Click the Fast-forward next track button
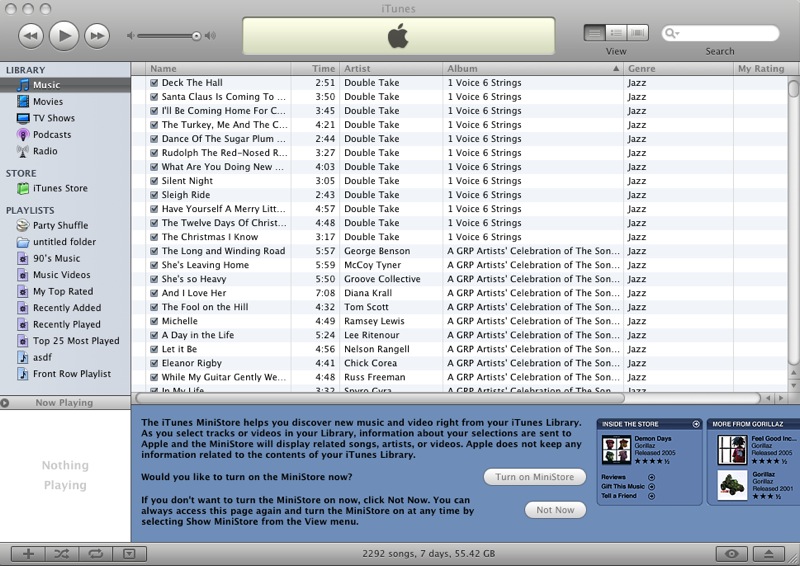The height and width of the screenshot is (566, 800). (x=96, y=36)
